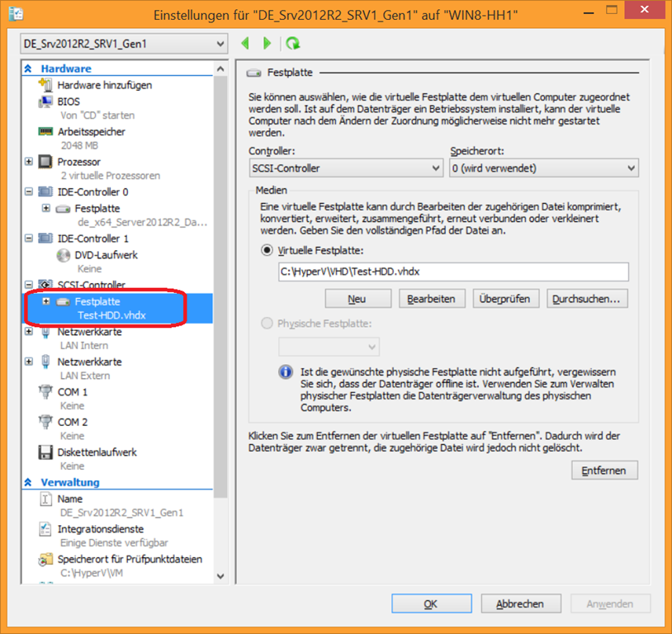Click the Durchsuchen... button
The height and width of the screenshot is (634, 672).
click(587, 299)
